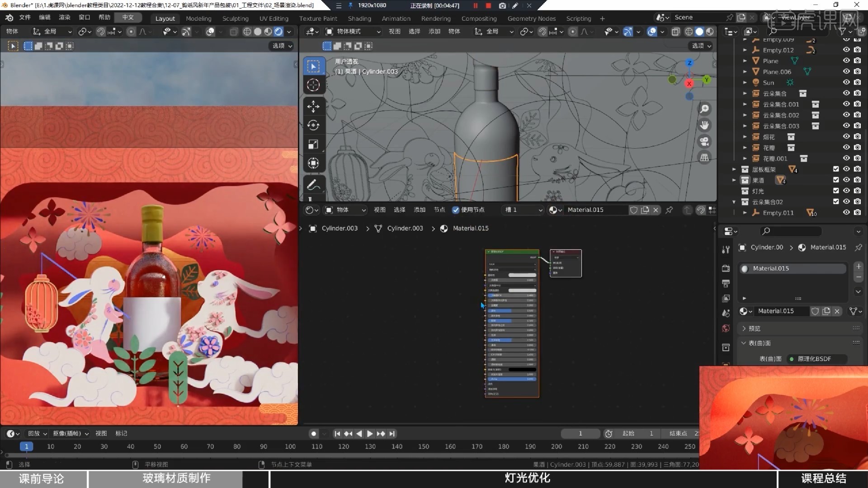Open the Output properties printer tab
Viewport: 868px width, 488px height.
(x=726, y=283)
